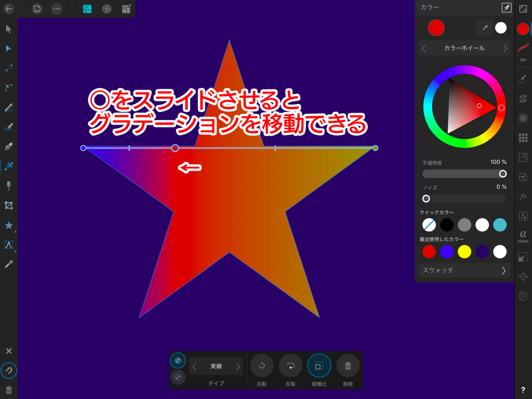Select the Move tool
The height and width of the screenshot is (399, 532).
(x=8, y=29)
